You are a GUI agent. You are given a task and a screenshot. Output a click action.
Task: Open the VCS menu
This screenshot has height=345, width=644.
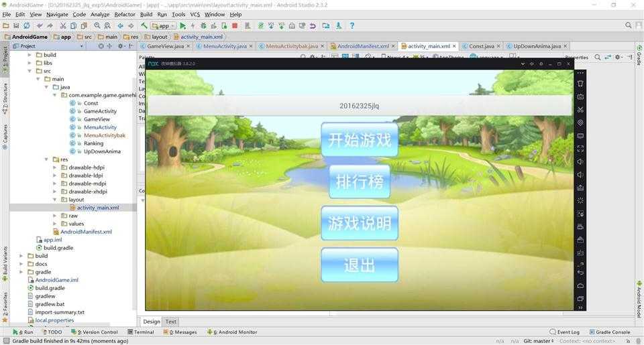[x=195, y=14]
